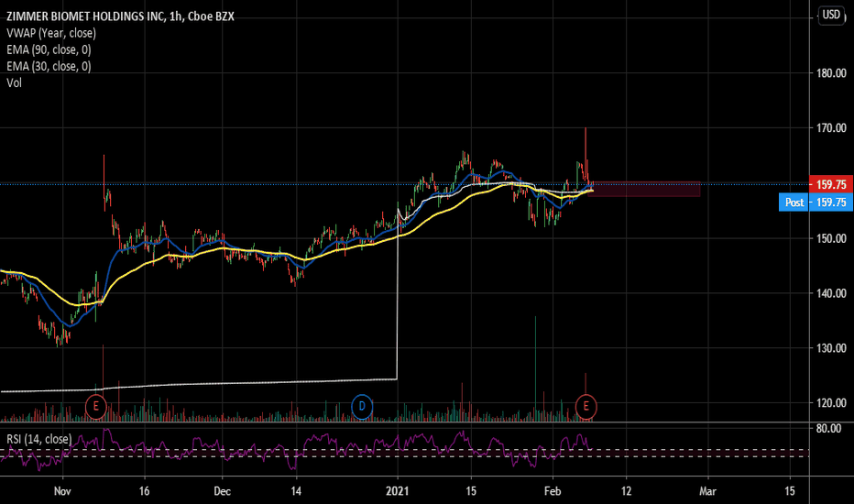This screenshot has width=854, height=504.
Task: Click the blue Post 159.75 price label
Action: [x=816, y=203]
